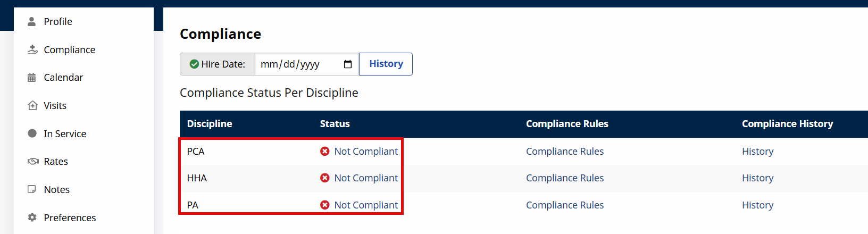Open the Hire Date calendar picker icon
868x234 pixels.
coord(348,64)
